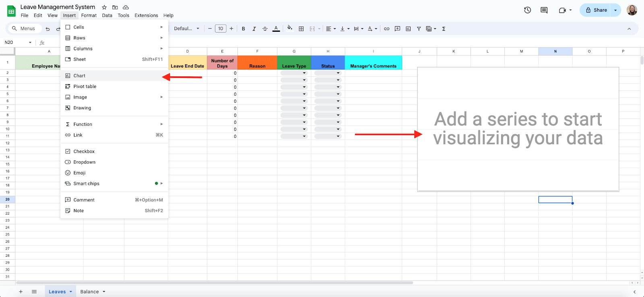644x297 pixels.
Task: Click the merge cells icon
Action: point(312,29)
